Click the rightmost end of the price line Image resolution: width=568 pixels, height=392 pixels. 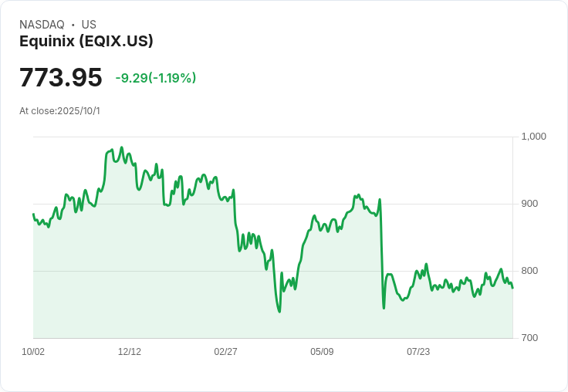tap(512, 288)
